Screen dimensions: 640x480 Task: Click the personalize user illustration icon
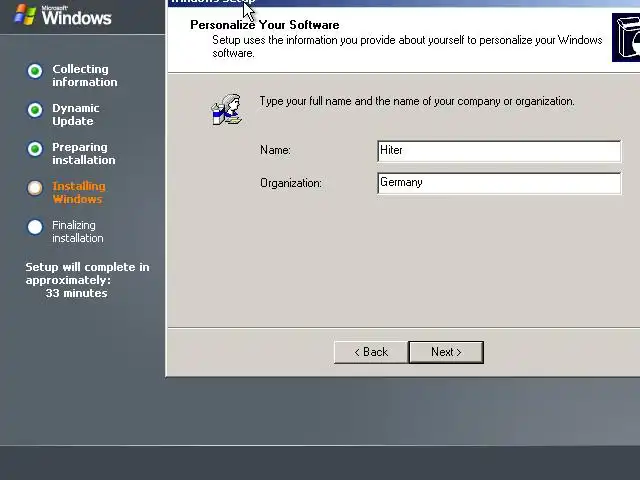click(x=227, y=110)
